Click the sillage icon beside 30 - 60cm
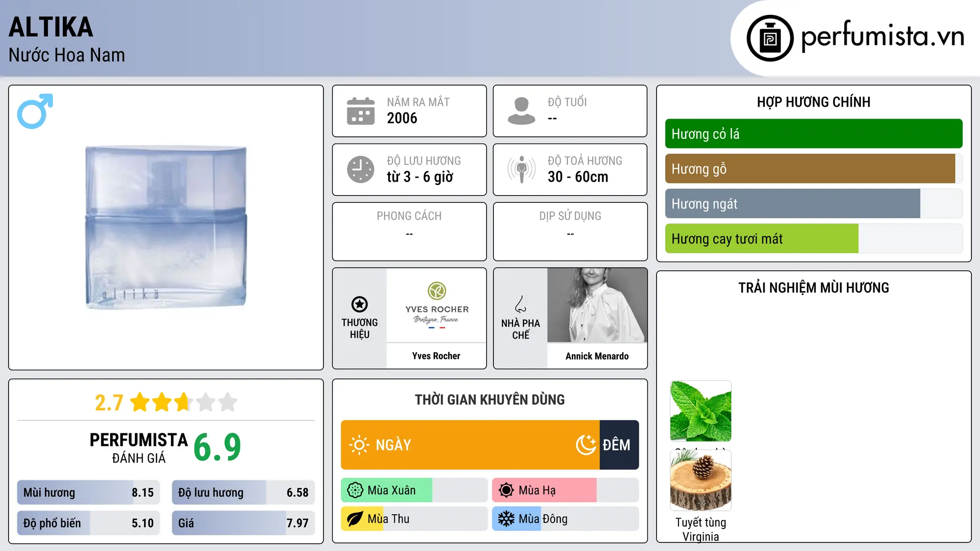Image resolution: width=980 pixels, height=551 pixels. [x=521, y=169]
